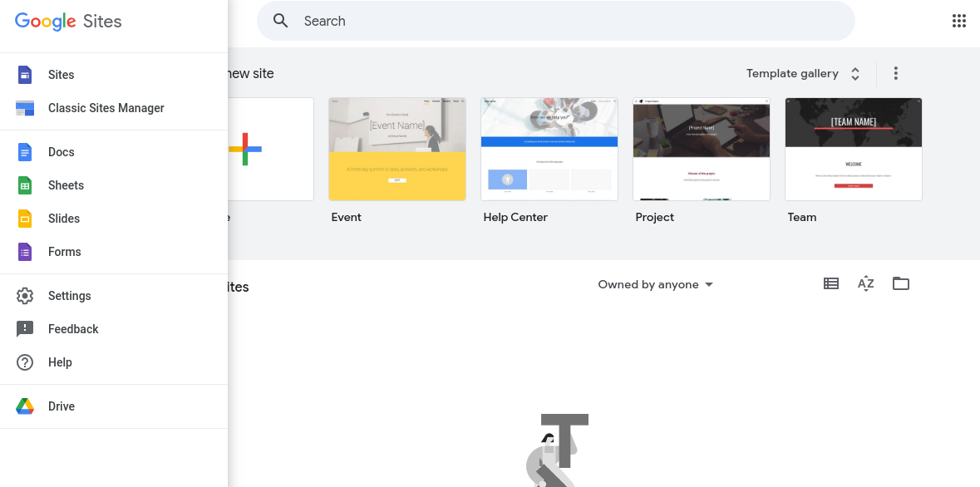
Task: Select the Help Center template thumbnail
Action: (549, 149)
